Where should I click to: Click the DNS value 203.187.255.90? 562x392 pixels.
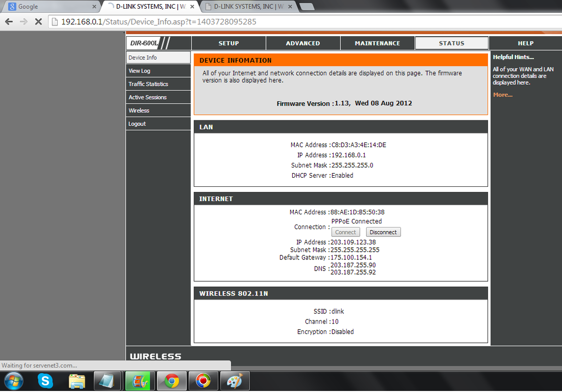point(353,265)
